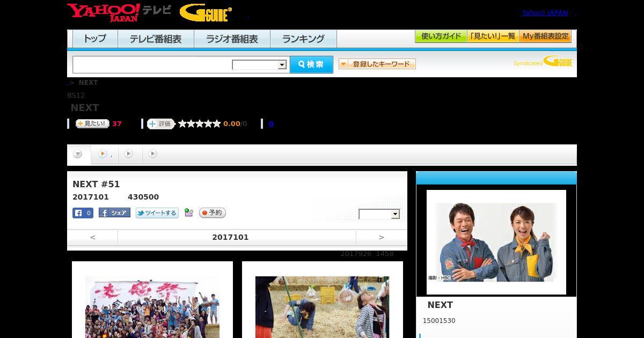Open the テレビ番組表 tab
Viewport: 644px width, 338px height.
pos(156,39)
